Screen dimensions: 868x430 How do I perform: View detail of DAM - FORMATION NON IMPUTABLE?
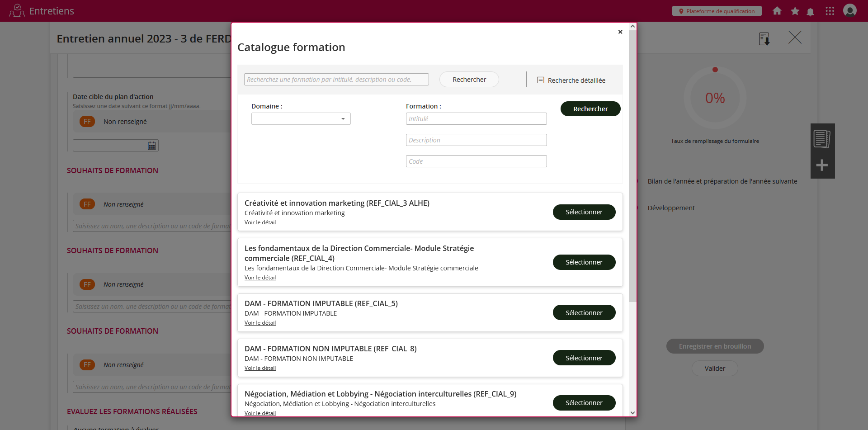tap(260, 368)
